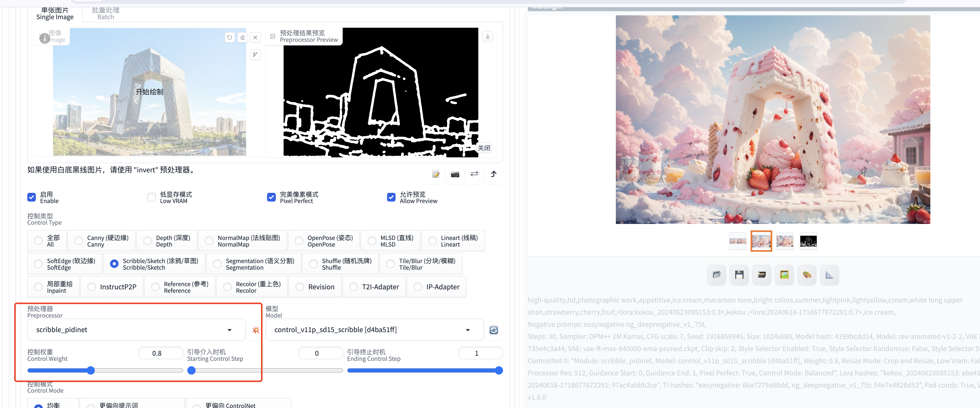The image size is (980, 408).
Task: Select the first gallery thumbnail (image grid)
Action: pyautogui.click(x=738, y=241)
